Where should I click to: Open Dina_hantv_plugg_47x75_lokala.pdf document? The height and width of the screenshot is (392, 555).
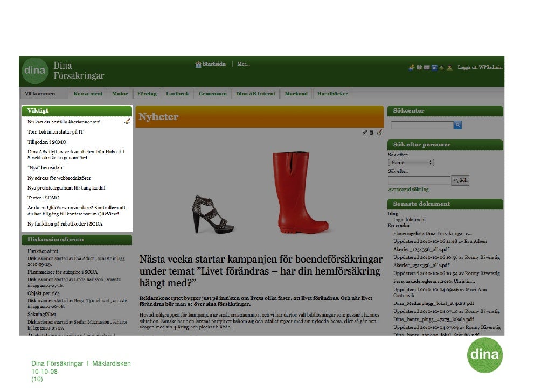(434, 319)
